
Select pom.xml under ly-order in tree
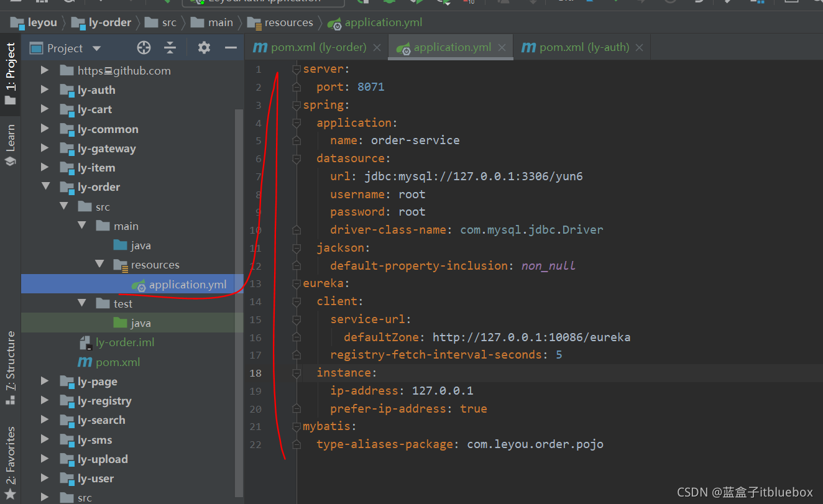click(117, 362)
